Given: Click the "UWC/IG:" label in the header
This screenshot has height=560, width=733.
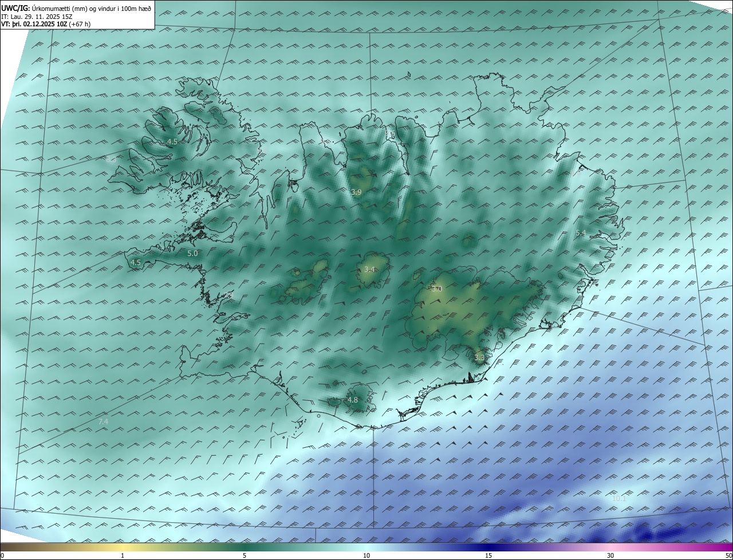Looking at the screenshot, I should (x=16, y=8).
